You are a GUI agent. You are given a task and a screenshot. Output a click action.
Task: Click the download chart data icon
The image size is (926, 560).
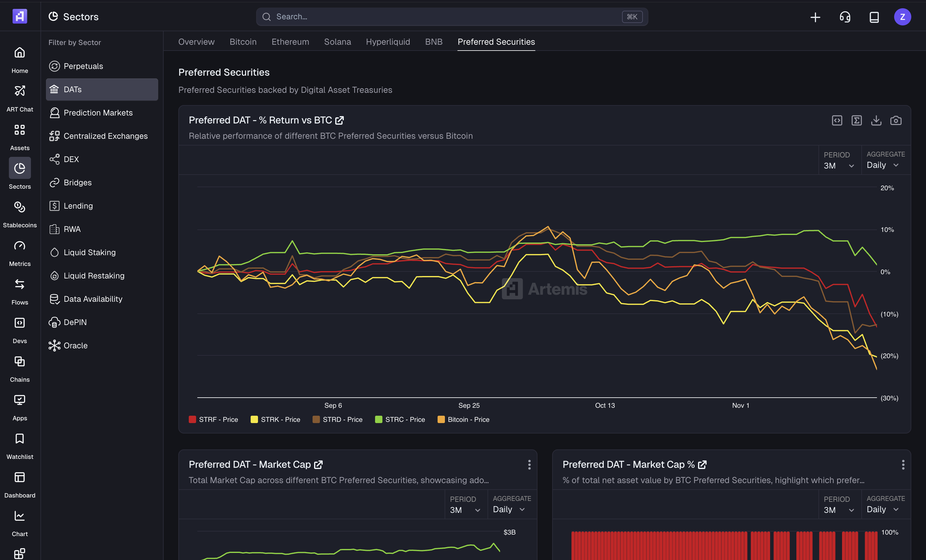pyautogui.click(x=876, y=121)
